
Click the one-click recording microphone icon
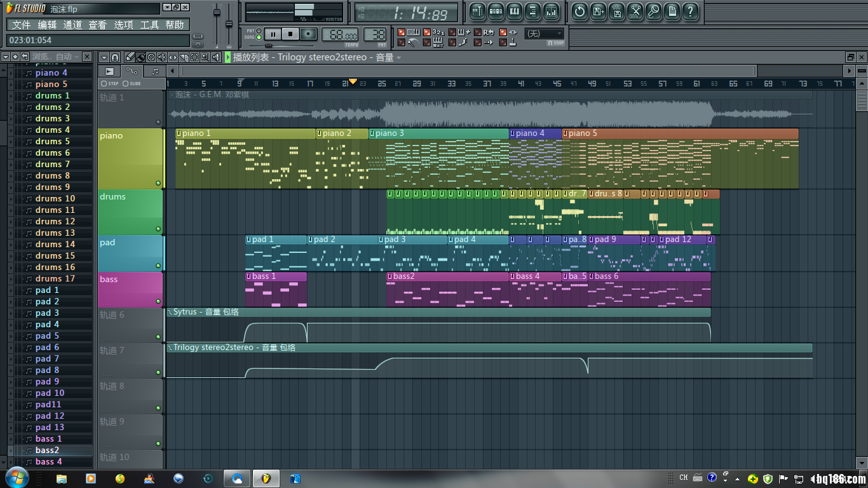coord(653,11)
